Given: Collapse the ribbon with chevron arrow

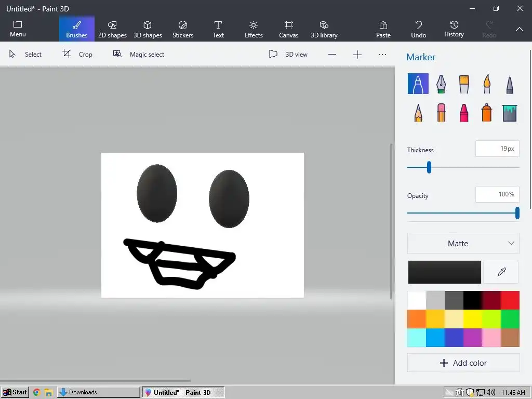Looking at the screenshot, I should 519,30.
